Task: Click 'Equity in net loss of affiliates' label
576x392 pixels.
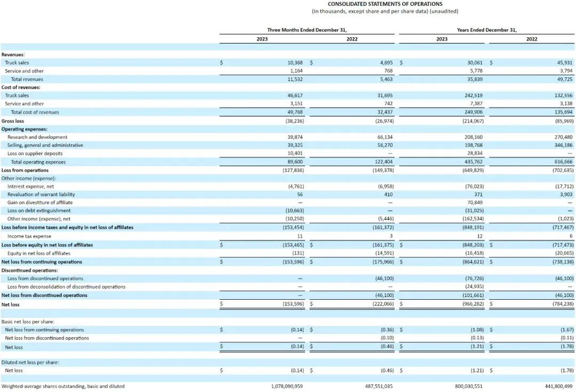Action: (x=38, y=253)
